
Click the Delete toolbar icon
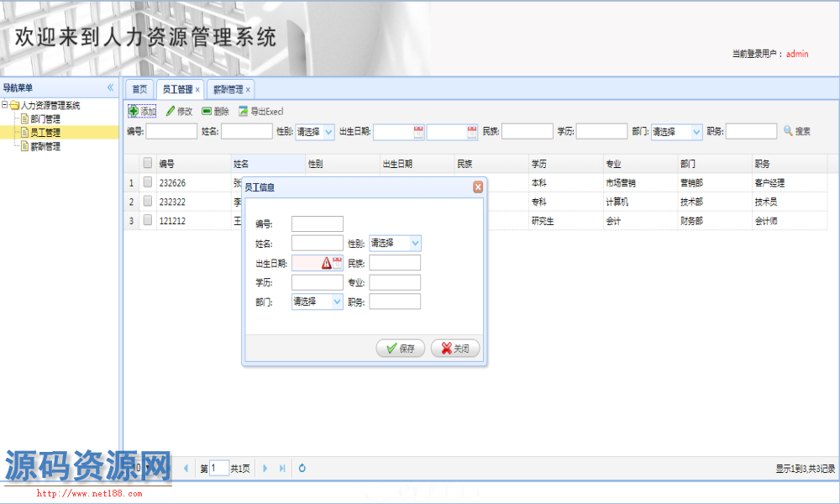(x=207, y=111)
